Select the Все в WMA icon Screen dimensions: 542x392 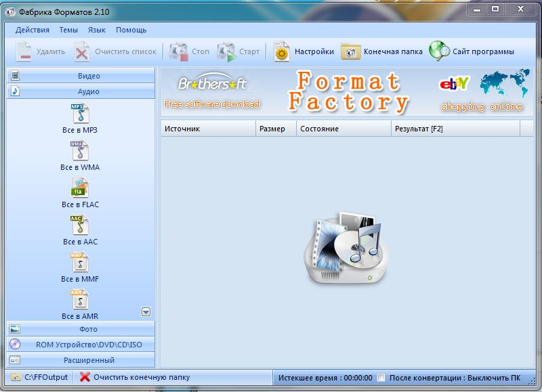pos(80,150)
